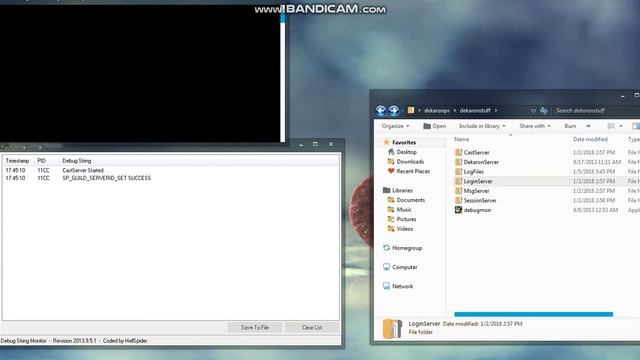Click Burn in Explorer toolbar
The width and height of the screenshot is (640, 360).
570,126
